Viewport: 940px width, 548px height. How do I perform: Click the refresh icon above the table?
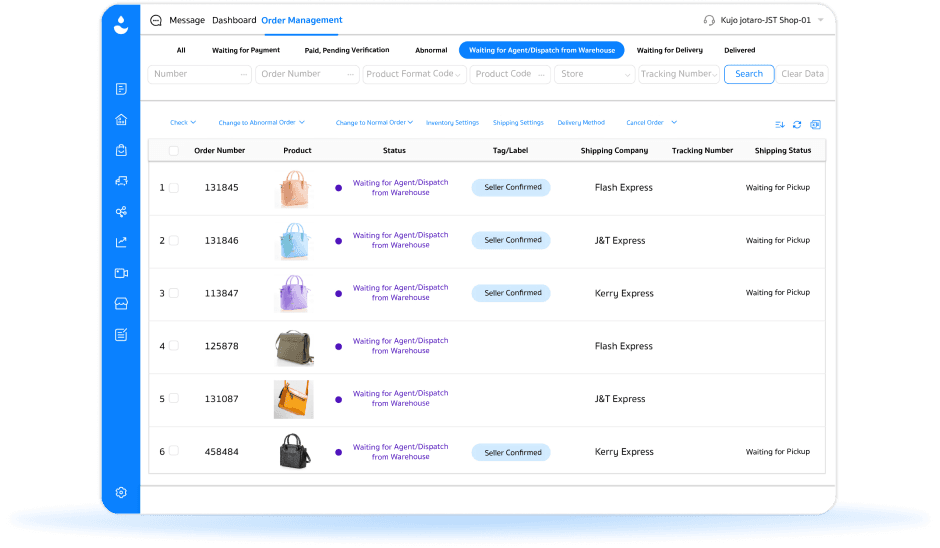pos(797,124)
